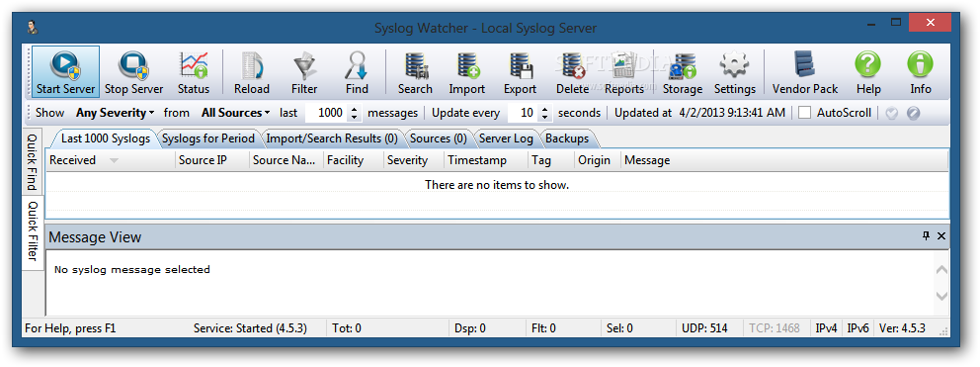
Task: Click the Help question mark icon
Action: pyautogui.click(x=868, y=65)
